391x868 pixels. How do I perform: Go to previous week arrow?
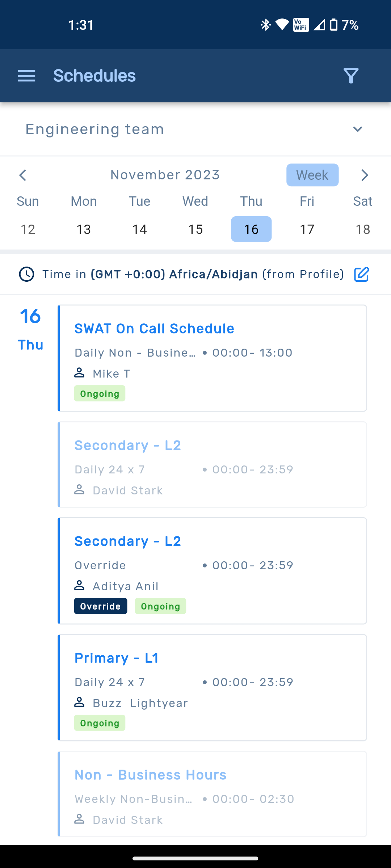coord(23,175)
